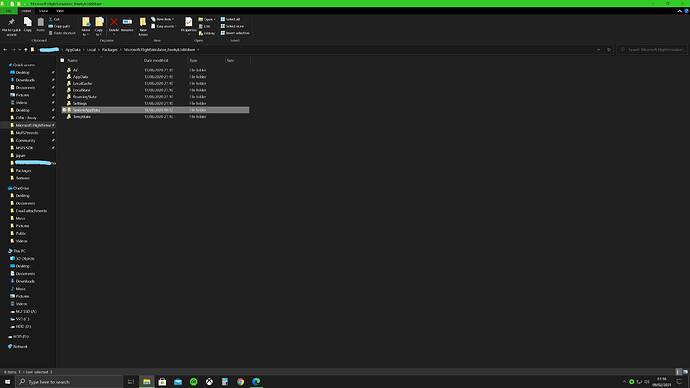
Task: Sort by the Name column header
Action: 72,60
